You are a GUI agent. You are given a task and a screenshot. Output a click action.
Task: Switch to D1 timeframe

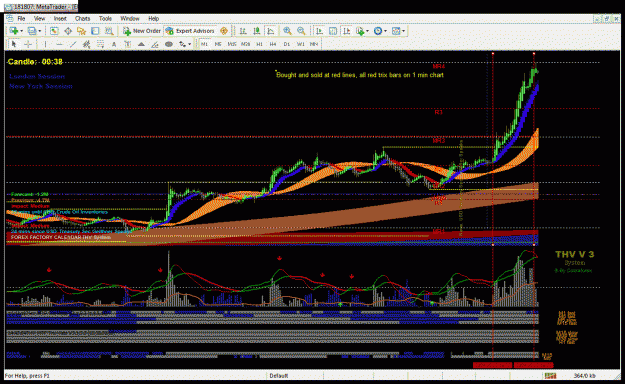pos(287,44)
